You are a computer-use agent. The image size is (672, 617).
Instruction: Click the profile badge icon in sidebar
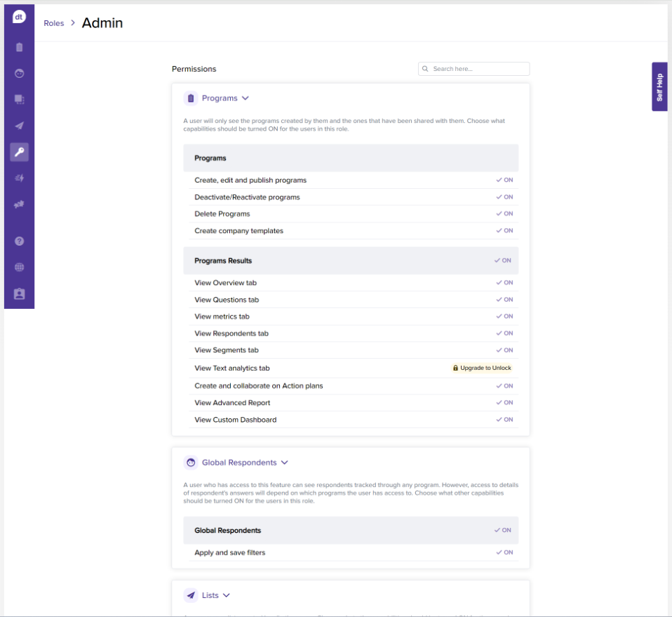(19, 294)
